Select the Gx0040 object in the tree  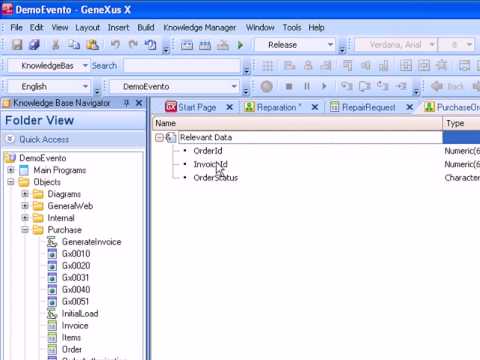pos(76,290)
